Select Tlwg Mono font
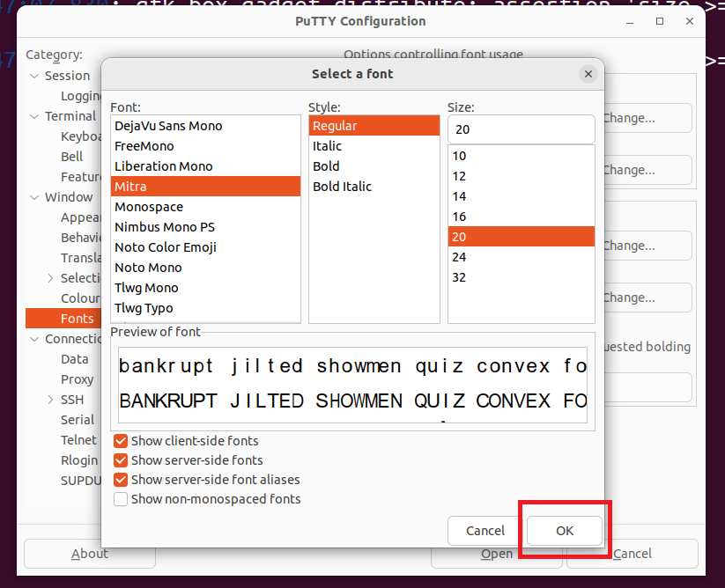 (206, 288)
